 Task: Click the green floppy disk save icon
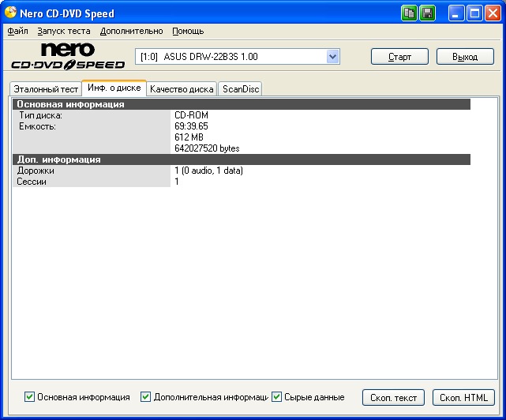428,13
